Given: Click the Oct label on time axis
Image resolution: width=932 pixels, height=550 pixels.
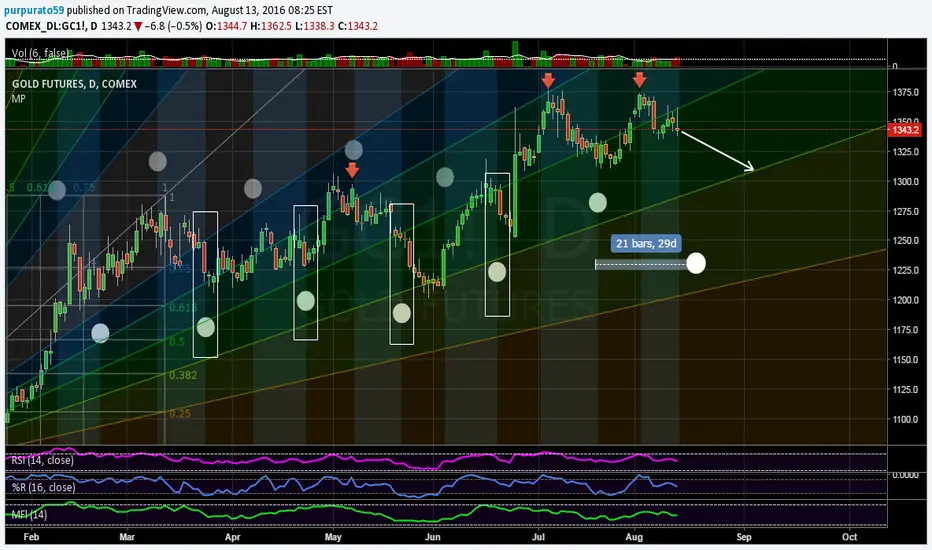Looking at the screenshot, I should 849,537.
